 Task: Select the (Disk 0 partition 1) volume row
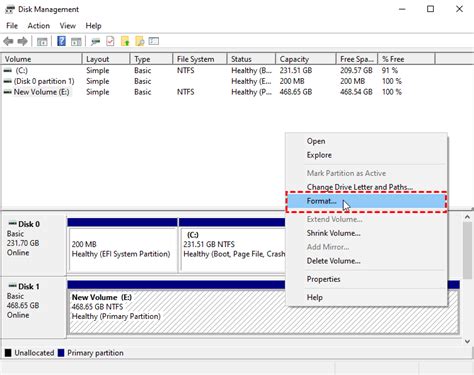[218, 81]
